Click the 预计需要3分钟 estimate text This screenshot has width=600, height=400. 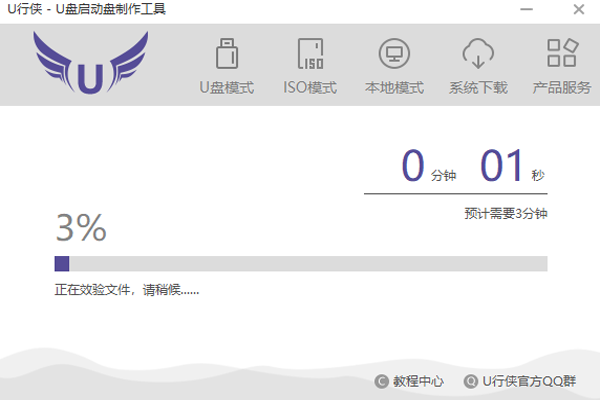[506, 213]
